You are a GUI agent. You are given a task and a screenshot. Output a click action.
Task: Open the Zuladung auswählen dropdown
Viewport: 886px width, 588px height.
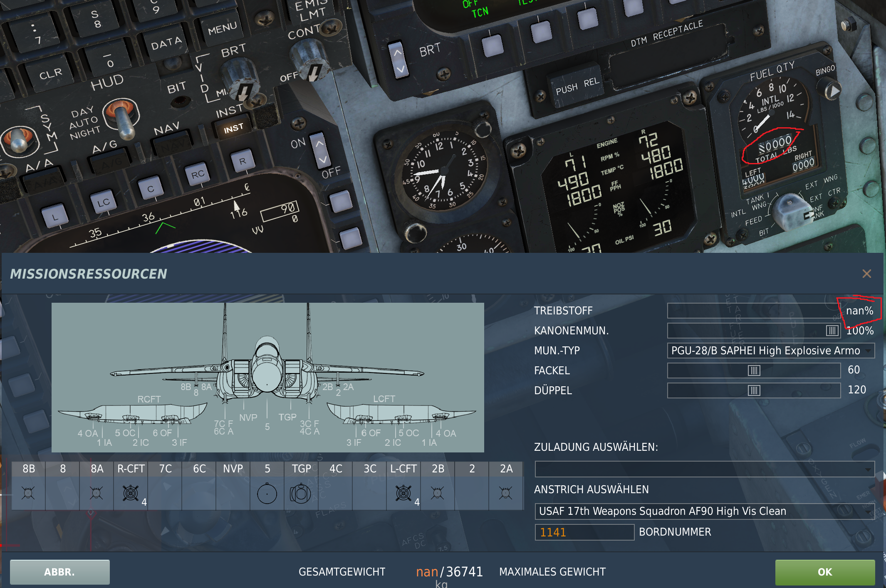pyautogui.click(x=705, y=469)
